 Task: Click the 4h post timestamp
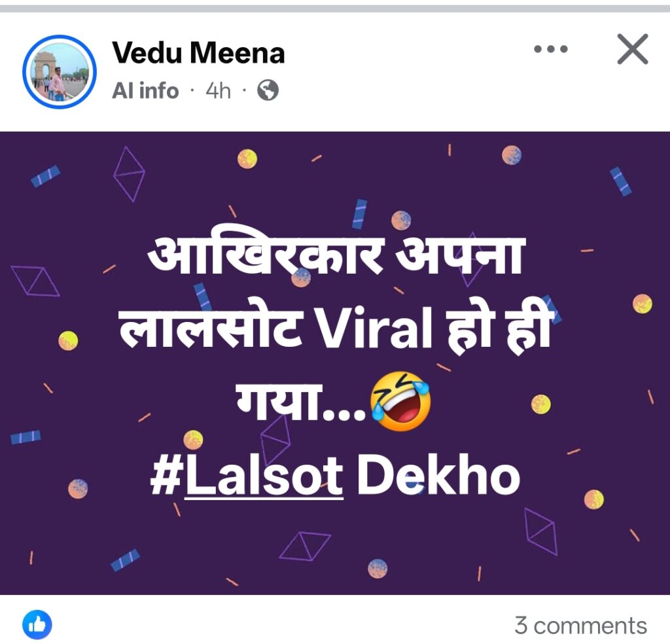pos(218,91)
